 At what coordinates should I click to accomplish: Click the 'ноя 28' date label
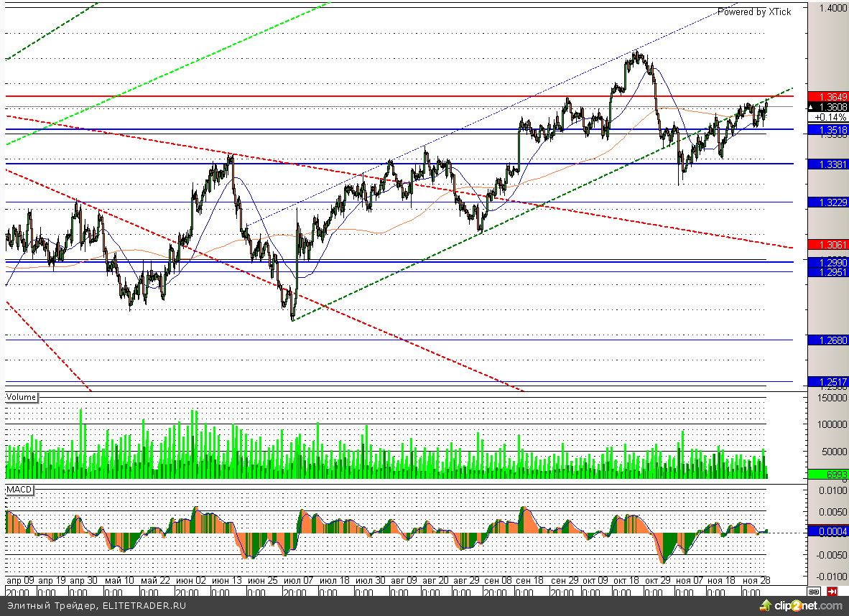tap(756, 580)
